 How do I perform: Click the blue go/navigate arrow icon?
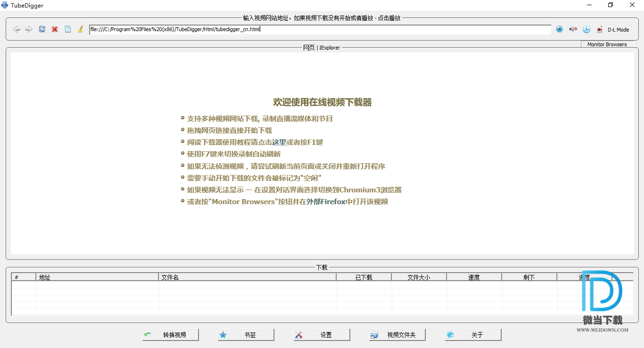pyautogui.click(x=560, y=29)
